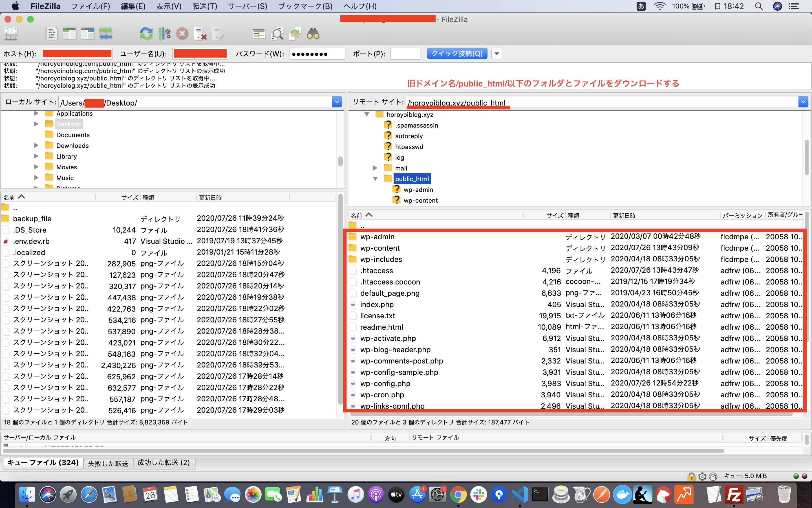Click the queue horizontal scrollbar

[x=363, y=451]
